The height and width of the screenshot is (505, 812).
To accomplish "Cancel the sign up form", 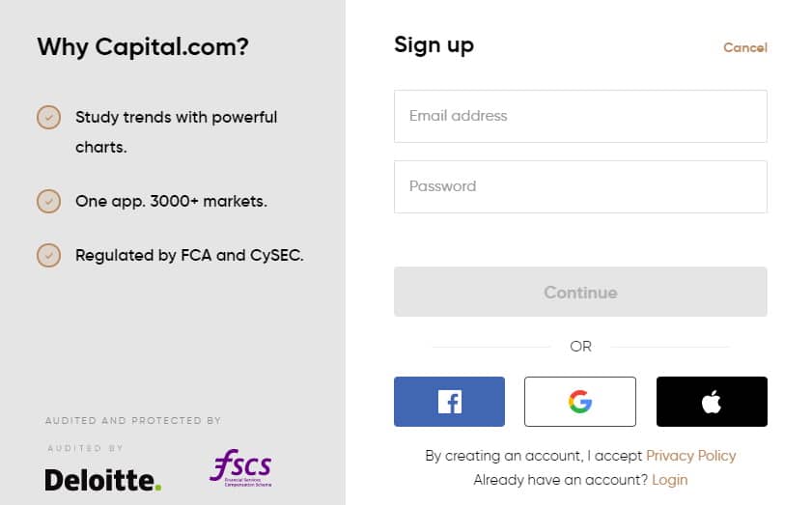I will 744,47.
